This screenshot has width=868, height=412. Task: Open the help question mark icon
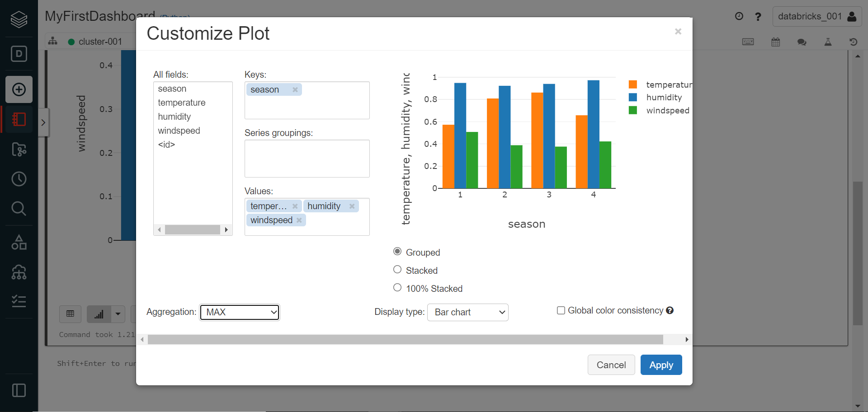(x=758, y=17)
